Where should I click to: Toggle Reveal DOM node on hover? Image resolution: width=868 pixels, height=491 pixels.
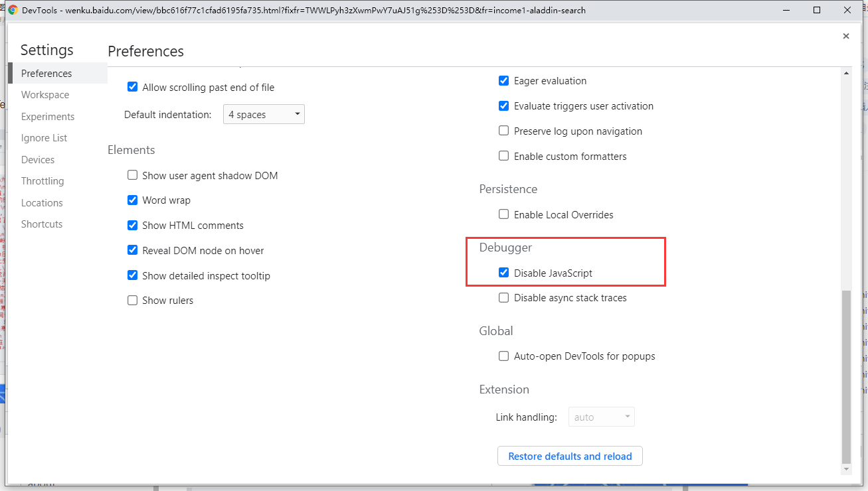132,250
